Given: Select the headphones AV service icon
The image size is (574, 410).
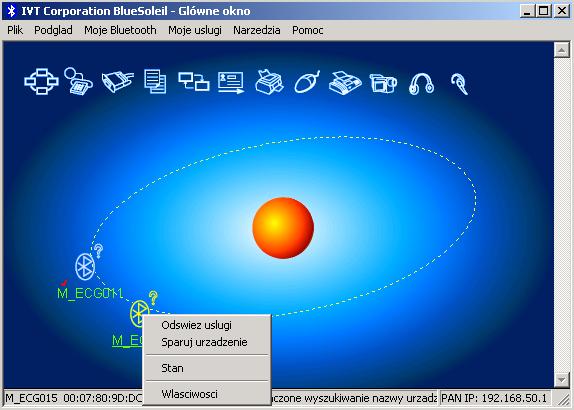Looking at the screenshot, I should (x=421, y=84).
